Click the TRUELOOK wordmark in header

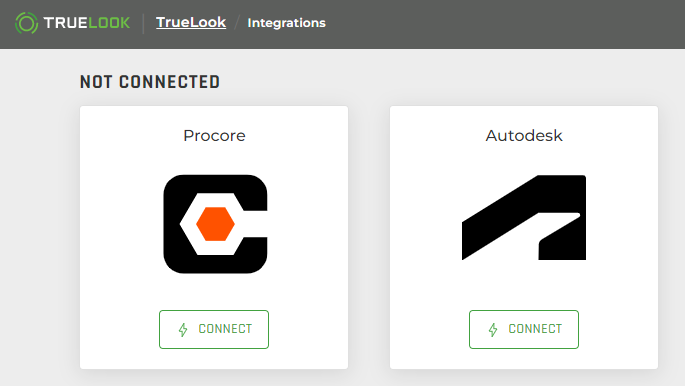point(86,23)
